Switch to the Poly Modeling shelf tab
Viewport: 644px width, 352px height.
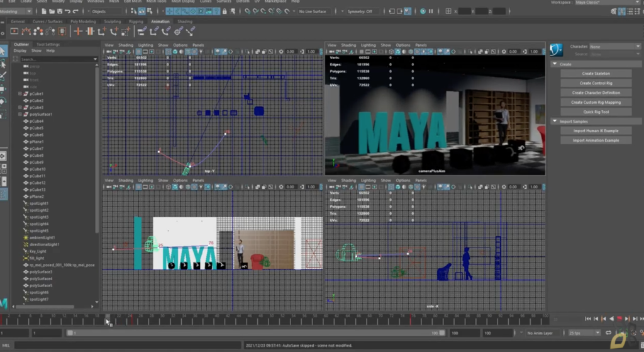coord(83,21)
